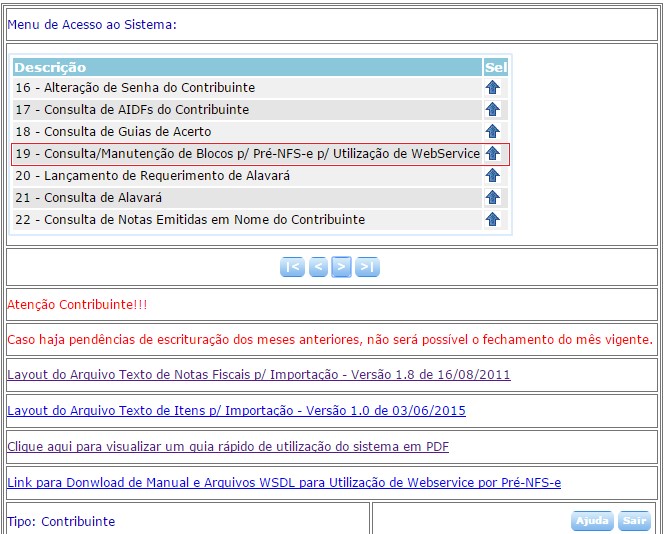
Task: Select arrow for item 19 Pré-NFS-e blocks
Action: pyautogui.click(x=492, y=154)
